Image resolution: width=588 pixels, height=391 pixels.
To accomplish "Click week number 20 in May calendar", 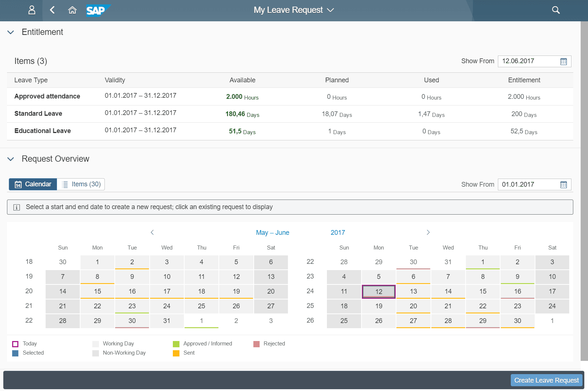I will coord(29,291).
